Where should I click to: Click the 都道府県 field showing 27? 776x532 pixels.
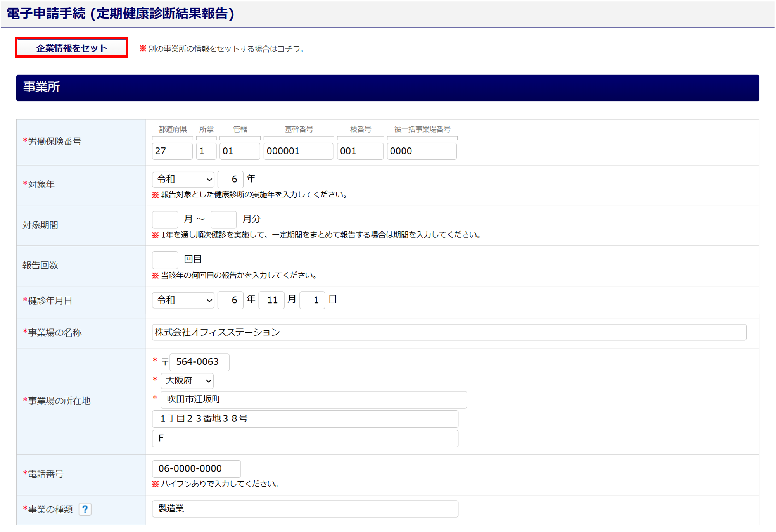[172, 151]
